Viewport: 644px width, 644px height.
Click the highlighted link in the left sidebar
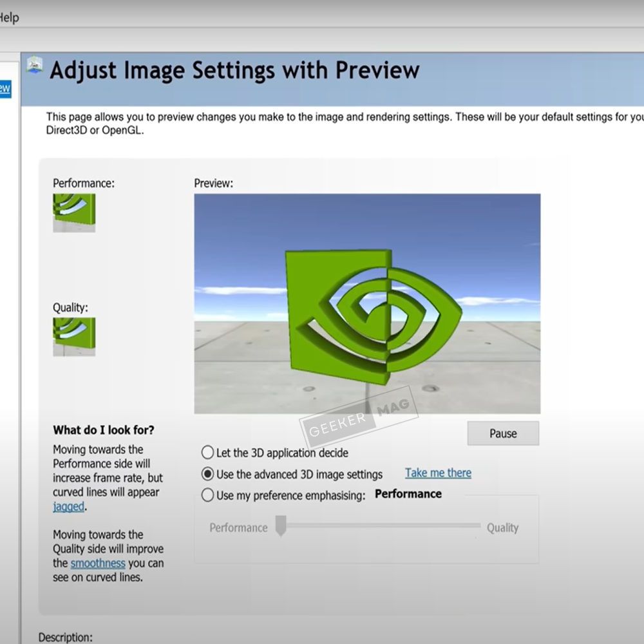click(x=5, y=89)
